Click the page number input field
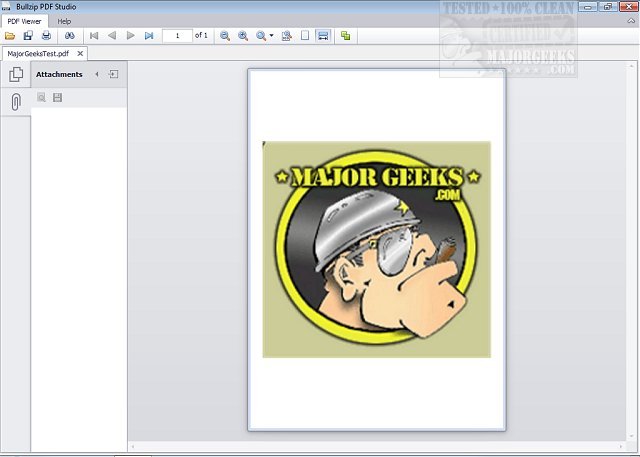This screenshot has height=457, width=640. coord(177,36)
